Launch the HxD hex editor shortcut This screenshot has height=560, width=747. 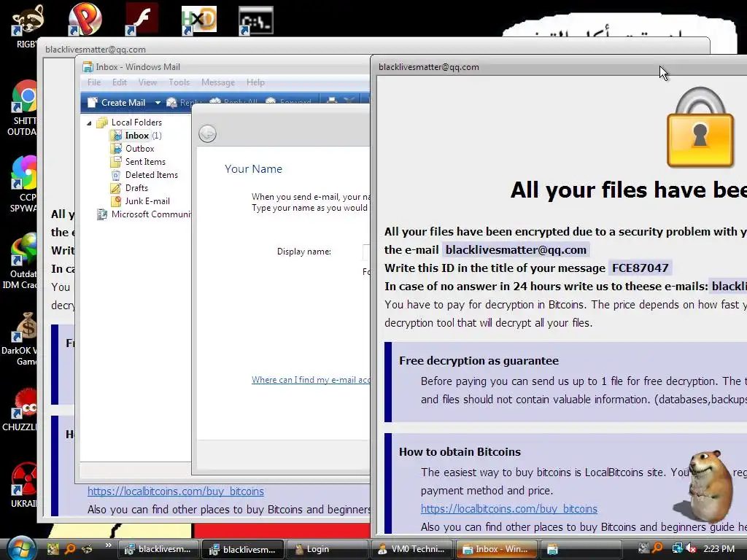click(x=198, y=20)
